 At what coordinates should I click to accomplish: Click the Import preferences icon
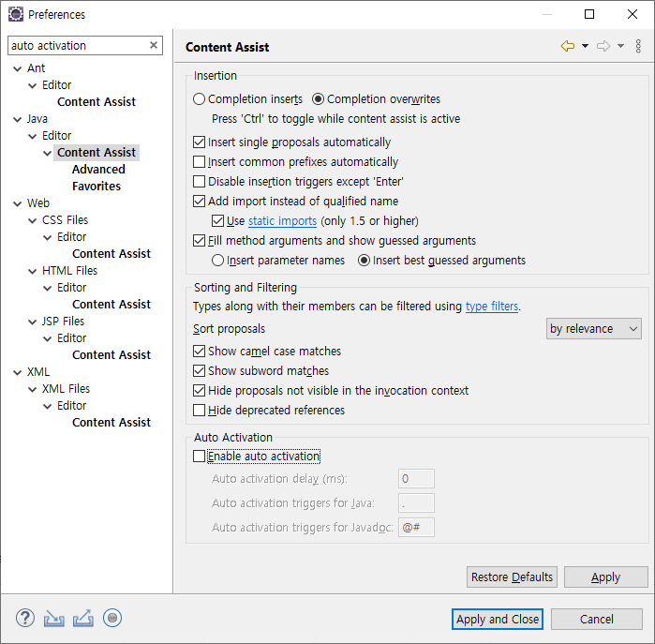pyautogui.click(x=54, y=619)
